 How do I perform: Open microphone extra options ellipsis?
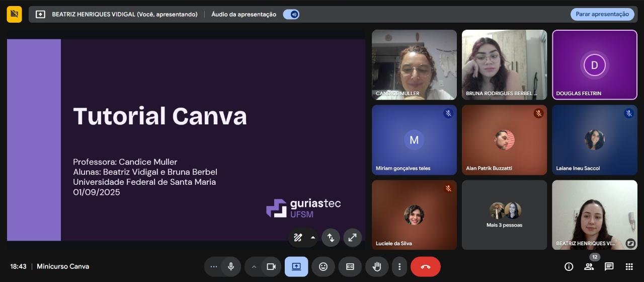tap(214, 266)
